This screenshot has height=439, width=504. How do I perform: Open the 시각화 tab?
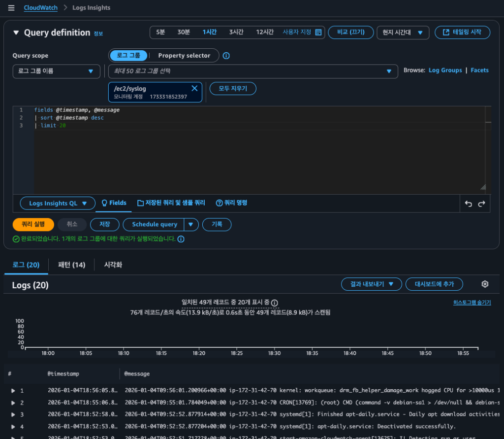[x=113, y=265]
